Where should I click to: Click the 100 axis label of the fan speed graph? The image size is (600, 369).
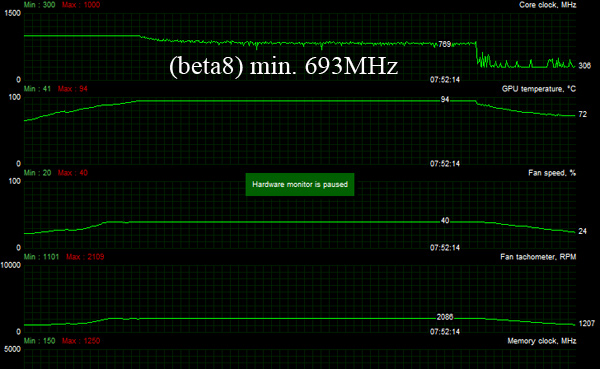point(15,181)
